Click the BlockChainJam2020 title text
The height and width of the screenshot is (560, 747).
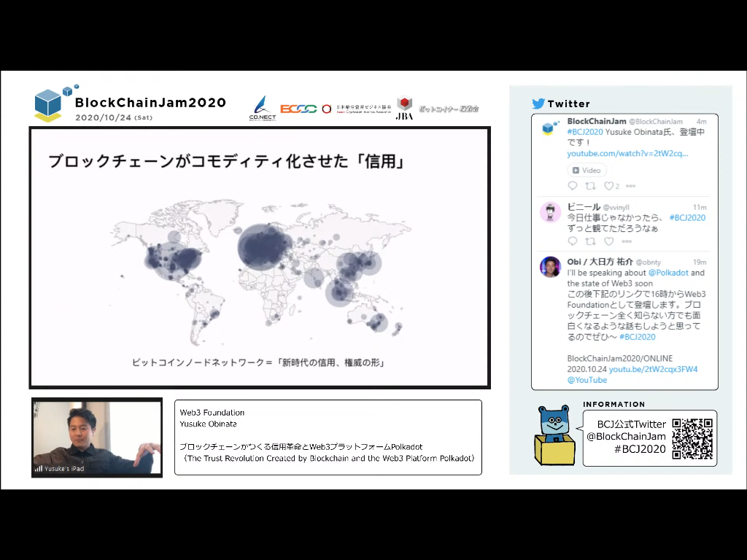coord(150,102)
